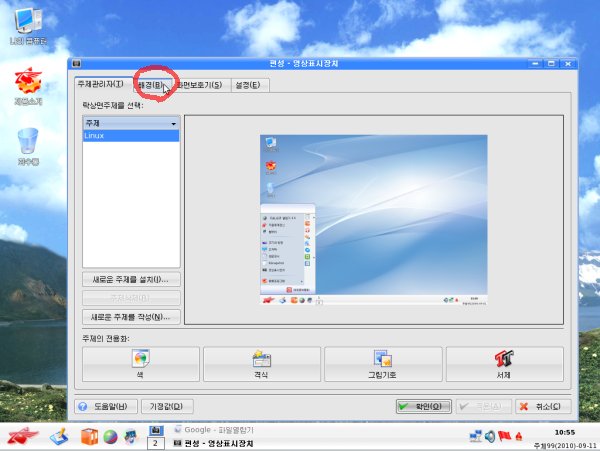Open the 격식 (Style) customization button
The width and height of the screenshot is (600, 451).
(262, 363)
